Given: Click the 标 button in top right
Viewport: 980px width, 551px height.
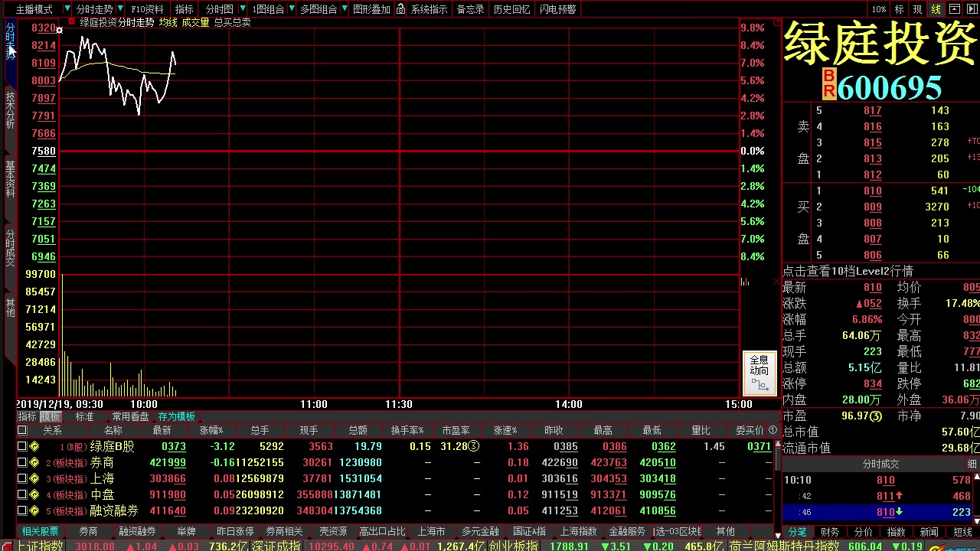Looking at the screenshot, I should coord(900,9).
